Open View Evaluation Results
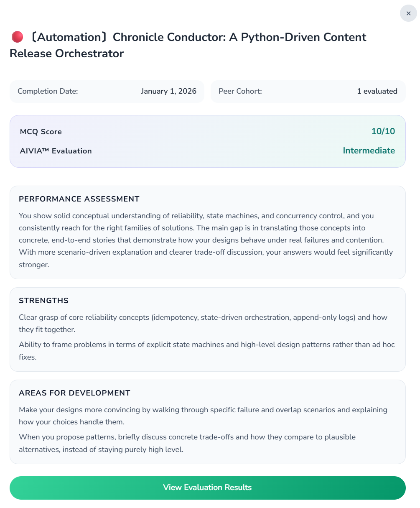The image size is (420, 508). tap(207, 488)
